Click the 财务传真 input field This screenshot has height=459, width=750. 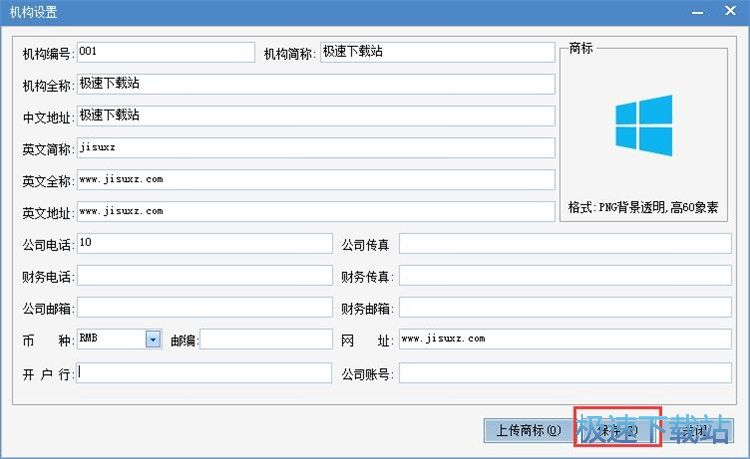pyautogui.click(x=565, y=275)
